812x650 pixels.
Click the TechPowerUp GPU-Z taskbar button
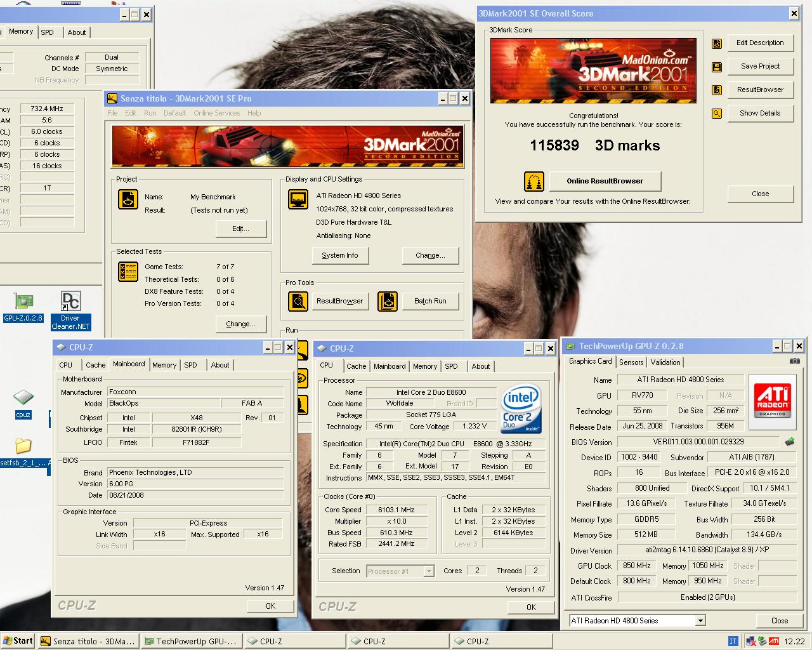(191, 641)
